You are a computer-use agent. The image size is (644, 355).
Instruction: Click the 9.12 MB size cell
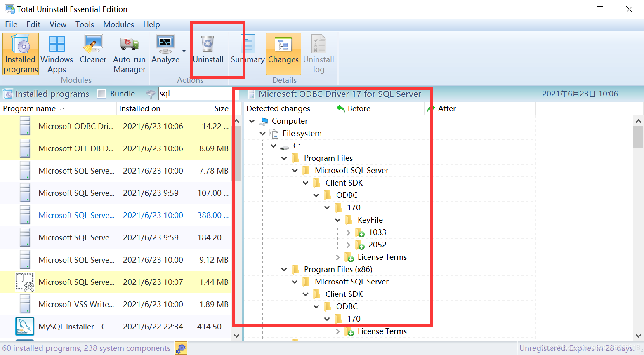[214, 260]
